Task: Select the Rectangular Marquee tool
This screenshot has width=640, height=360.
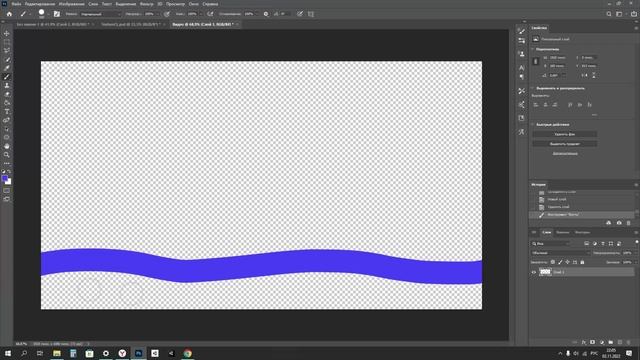Action: (x=7, y=42)
